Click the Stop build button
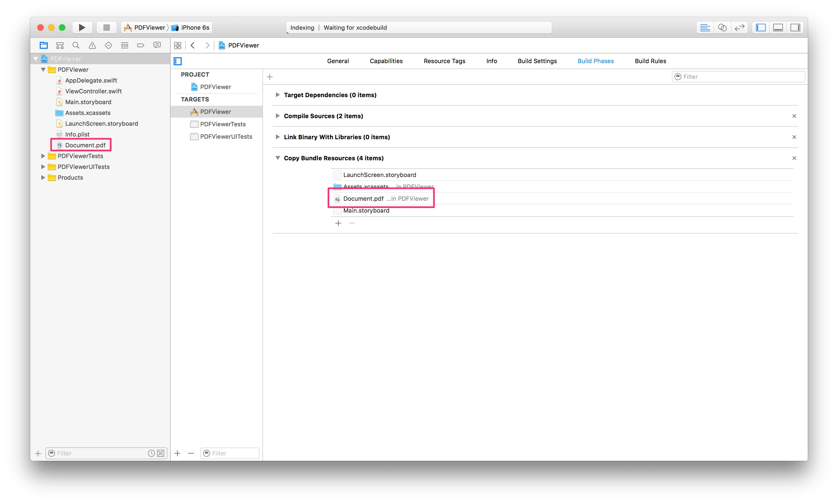 pyautogui.click(x=106, y=27)
